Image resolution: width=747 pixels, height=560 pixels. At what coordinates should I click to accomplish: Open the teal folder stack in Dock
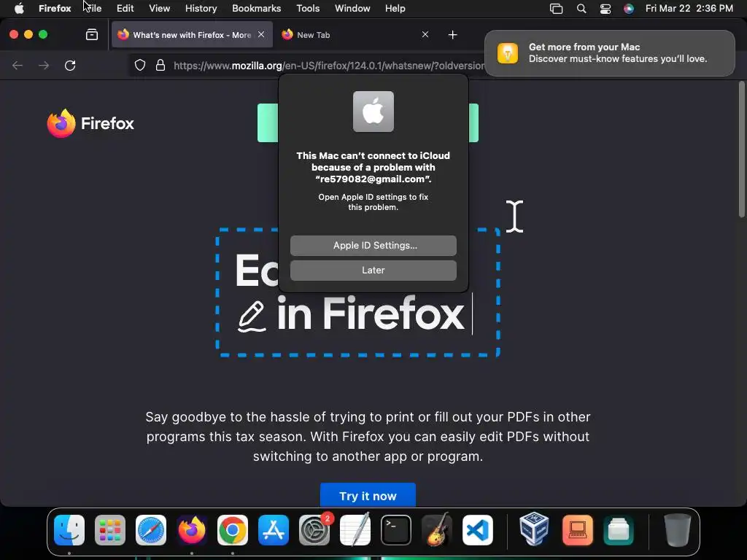tap(619, 530)
